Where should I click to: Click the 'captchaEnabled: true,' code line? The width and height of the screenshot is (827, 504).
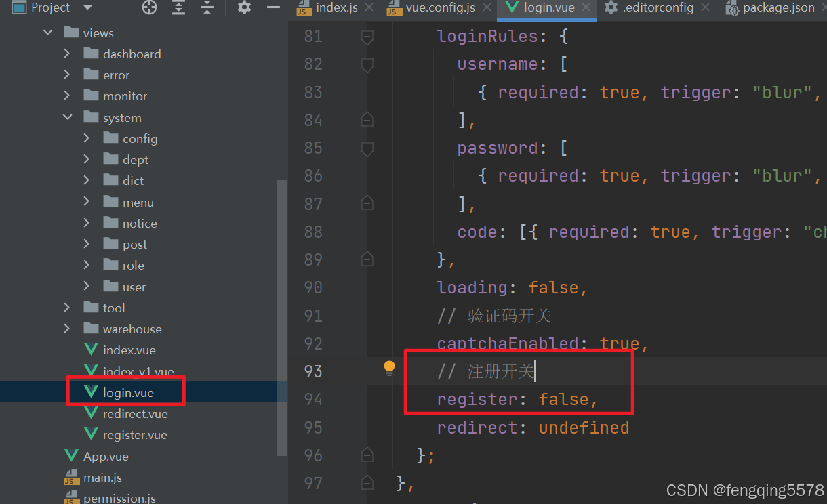[x=543, y=343]
